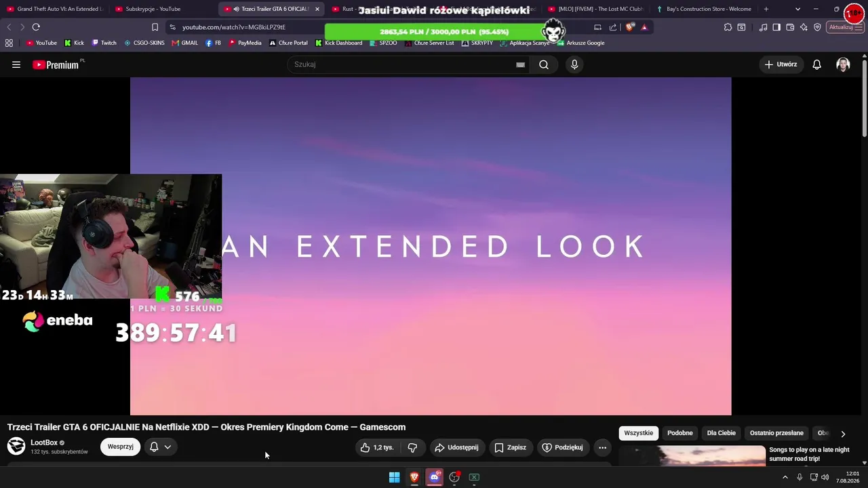Click the Wesprzyj button
The height and width of the screenshot is (488, 868).
121,447
